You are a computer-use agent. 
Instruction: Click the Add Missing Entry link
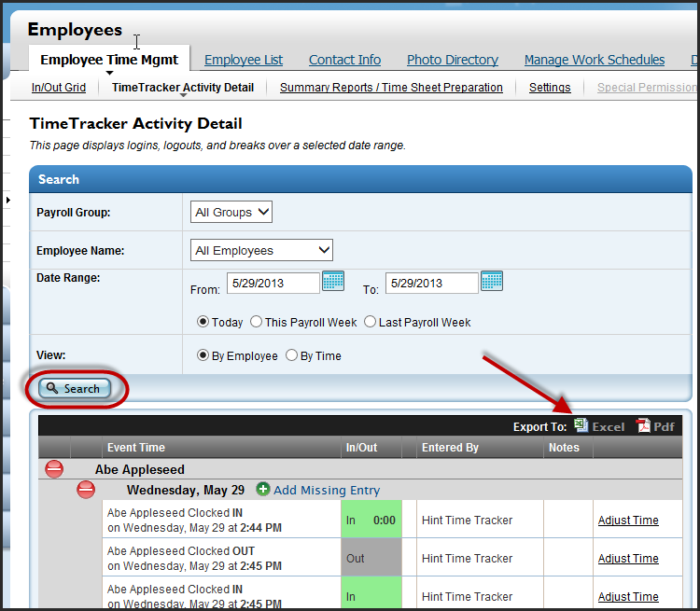click(327, 490)
